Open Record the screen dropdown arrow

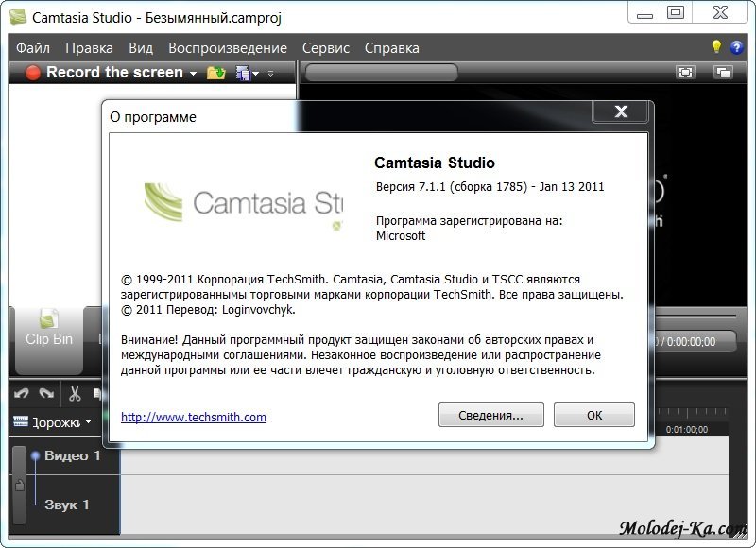click(x=194, y=74)
